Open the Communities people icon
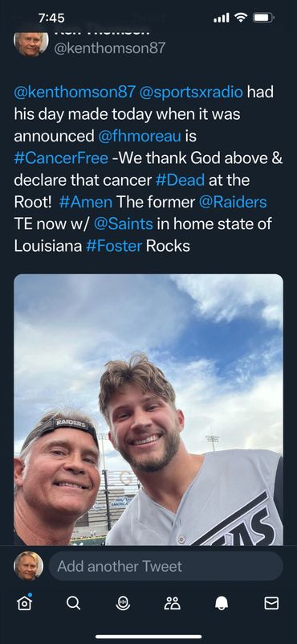 coord(173,603)
